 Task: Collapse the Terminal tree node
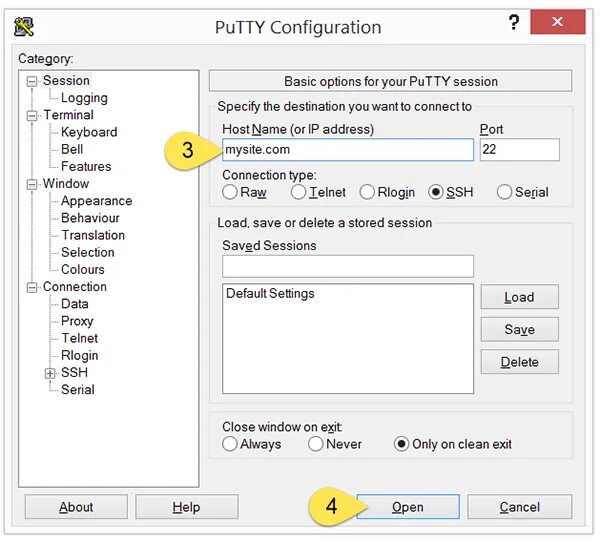click(x=32, y=116)
